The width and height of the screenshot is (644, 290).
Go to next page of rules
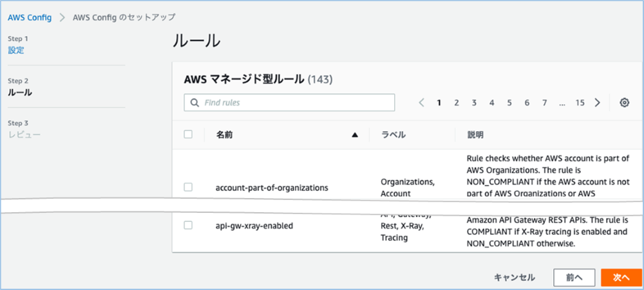pyautogui.click(x=598, y=102)
